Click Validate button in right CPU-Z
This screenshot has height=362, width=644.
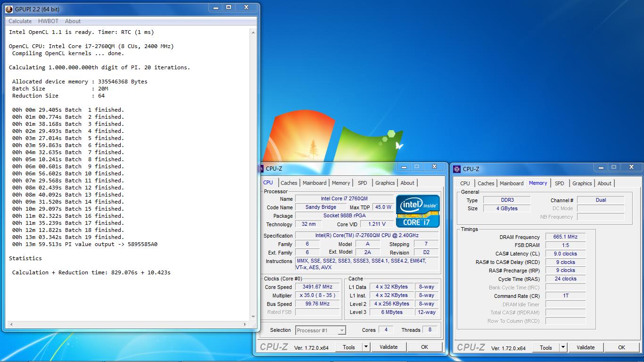coord(586,347)
